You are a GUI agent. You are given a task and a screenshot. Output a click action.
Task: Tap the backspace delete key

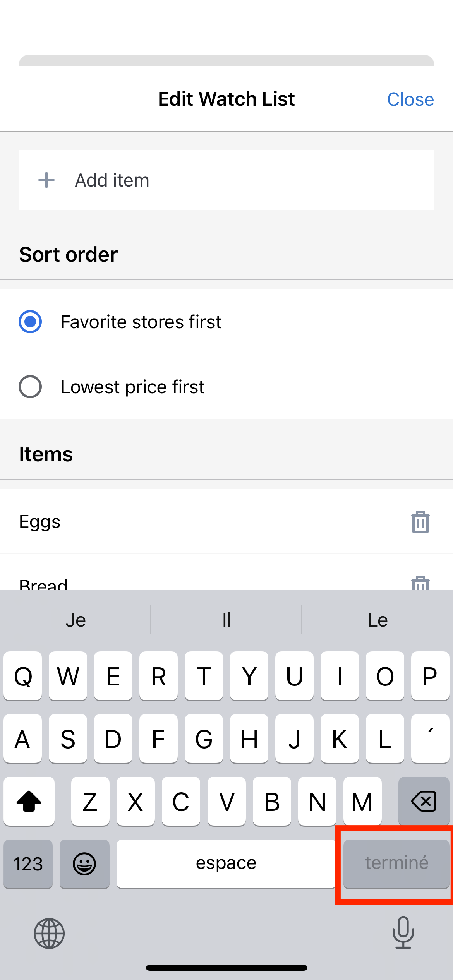pyautogui.click(x=424, y=801)
